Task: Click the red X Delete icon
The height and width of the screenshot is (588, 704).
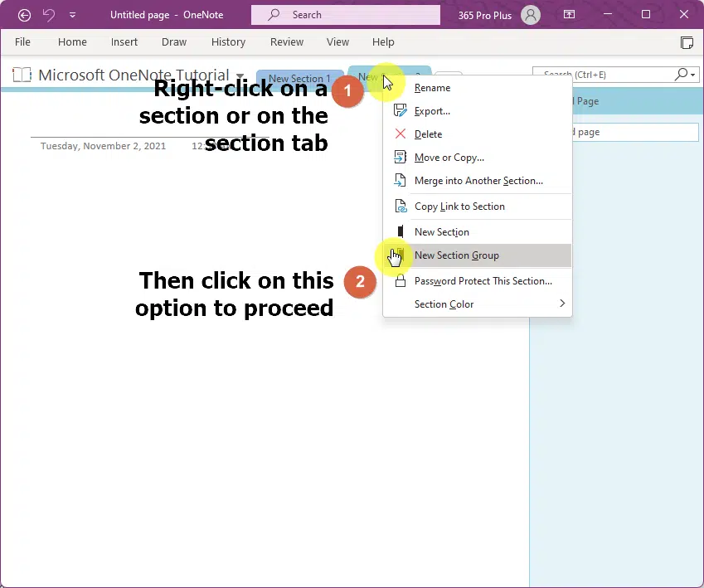Action: click(x=400, y=134)
